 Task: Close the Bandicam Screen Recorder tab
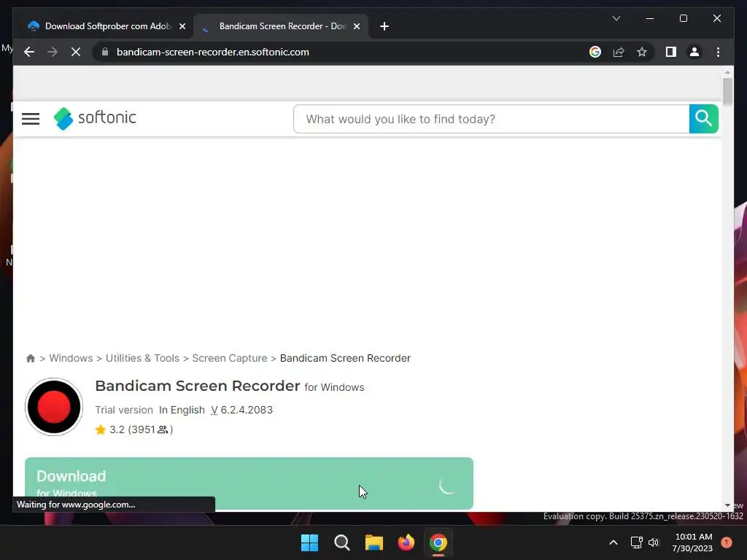(356, 26)
